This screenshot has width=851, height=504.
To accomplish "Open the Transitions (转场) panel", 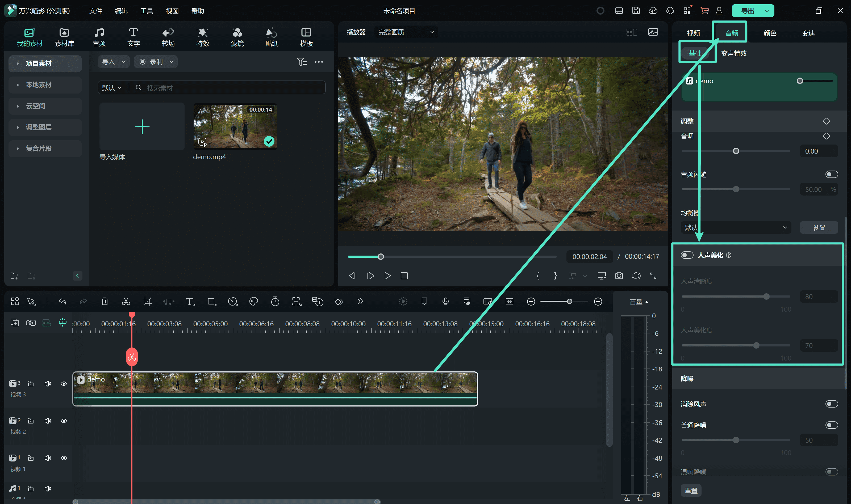I will click(x=168, y=37).
